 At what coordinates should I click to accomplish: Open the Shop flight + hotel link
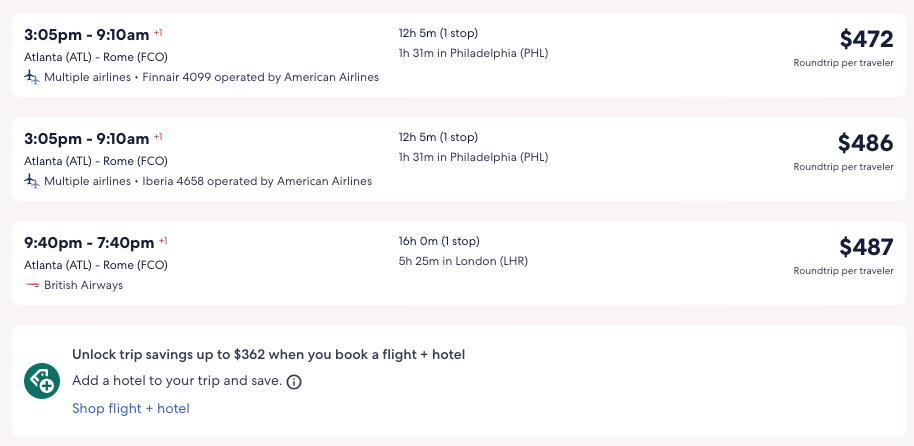(x=130, y=408)
